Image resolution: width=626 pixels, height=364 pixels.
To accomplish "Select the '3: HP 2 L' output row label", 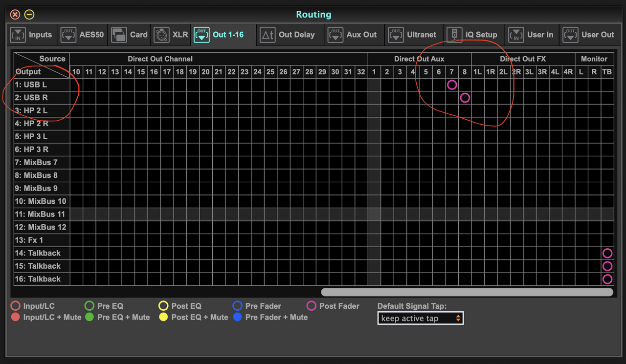I will [42, 110].
